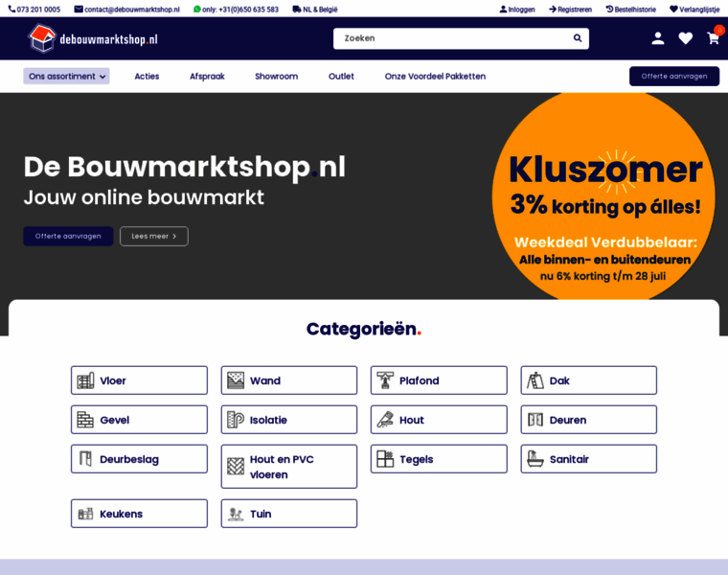The width and height of the screenshot is (728, 575).
Task: Click the WhatsApp number +31(0)650 635 583
Action: tap(248, 10)
